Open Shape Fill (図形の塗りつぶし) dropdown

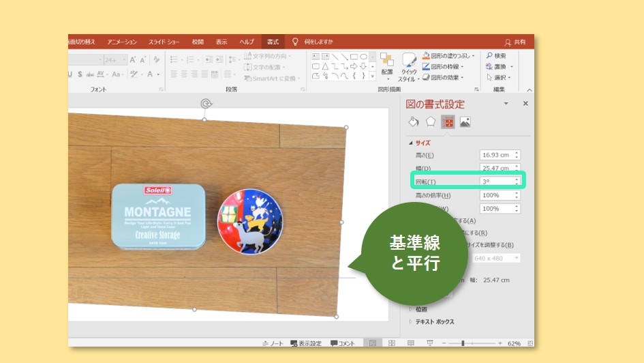click(x=448, y=55)
